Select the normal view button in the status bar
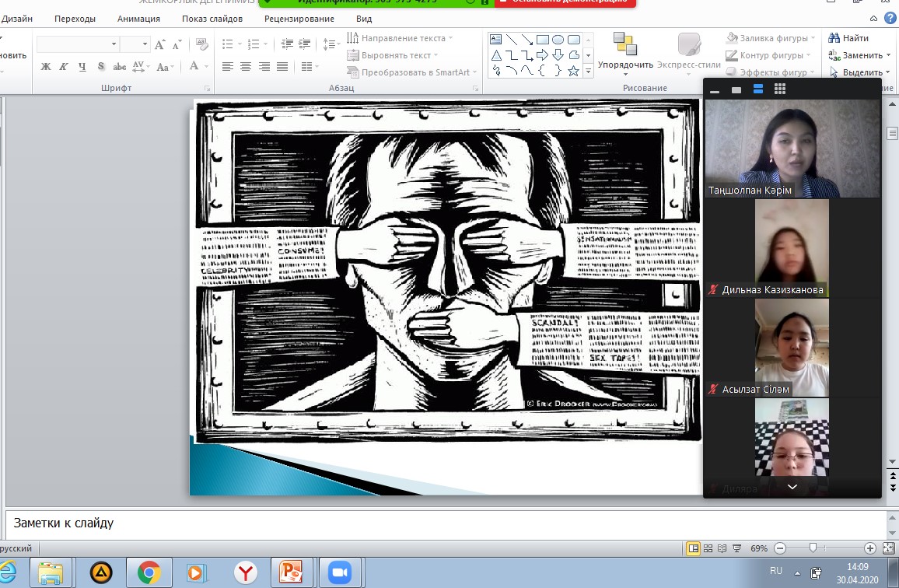This screenshot has height=588, width=899. [x=693, y=548]
